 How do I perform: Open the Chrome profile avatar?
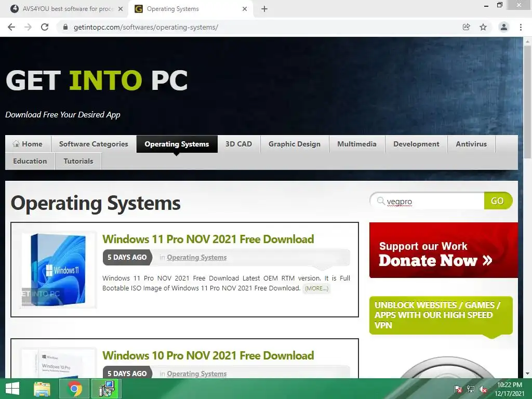(x=504, y=27)
